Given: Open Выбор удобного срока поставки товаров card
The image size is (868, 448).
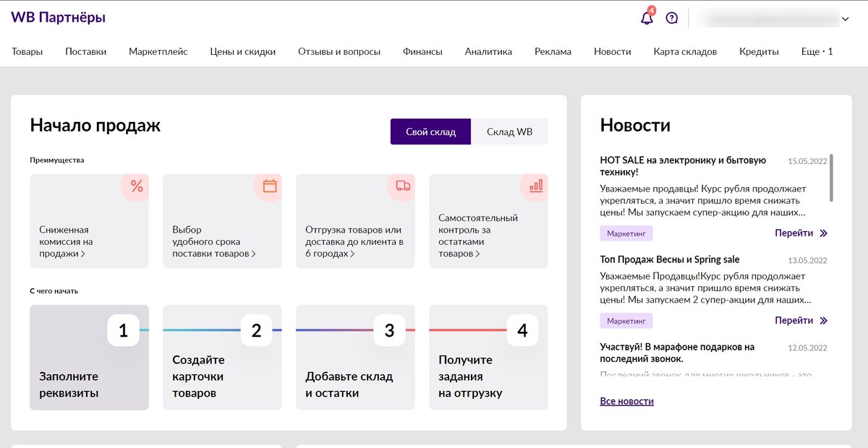Looking at the screenshot, I should (223, 221).
